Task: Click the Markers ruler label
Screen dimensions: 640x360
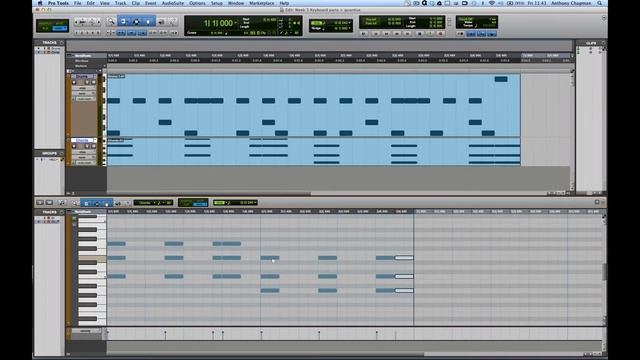Action: click(x=81, y=66)
